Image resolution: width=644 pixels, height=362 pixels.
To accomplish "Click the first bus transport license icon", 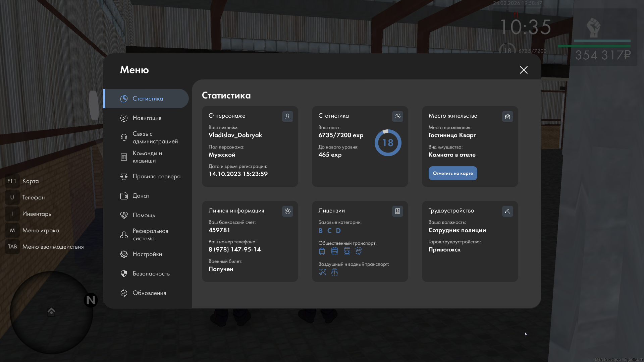I will [322, 251].
